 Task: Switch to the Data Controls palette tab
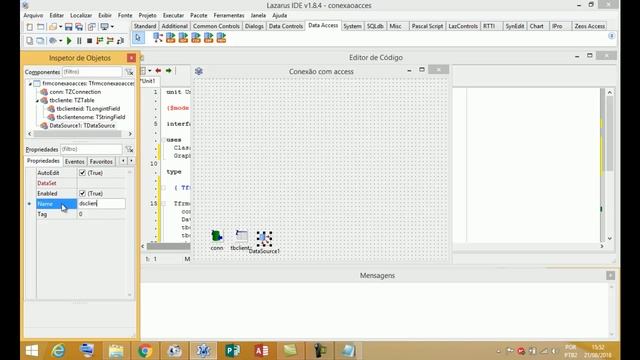pyautogui.click(x=286, y=26)
